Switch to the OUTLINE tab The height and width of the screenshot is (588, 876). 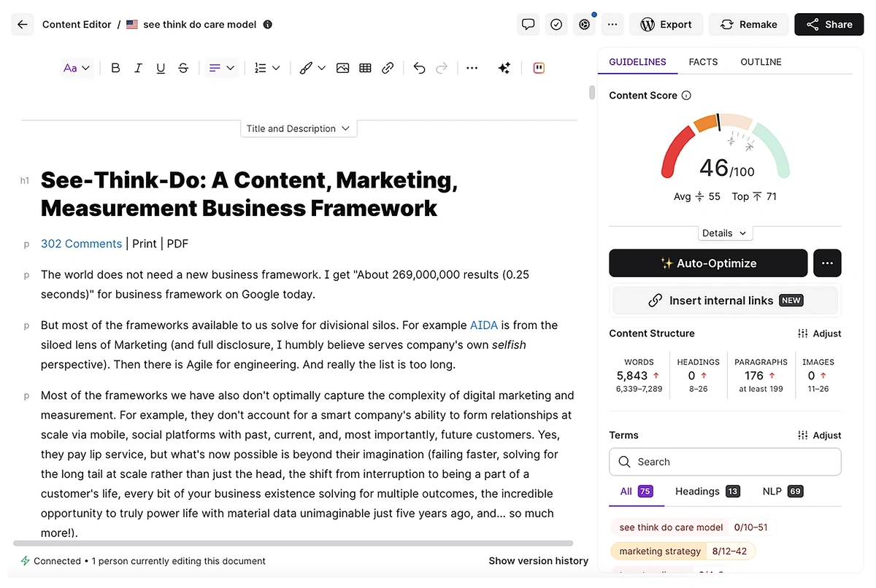[x=761, y=62]
